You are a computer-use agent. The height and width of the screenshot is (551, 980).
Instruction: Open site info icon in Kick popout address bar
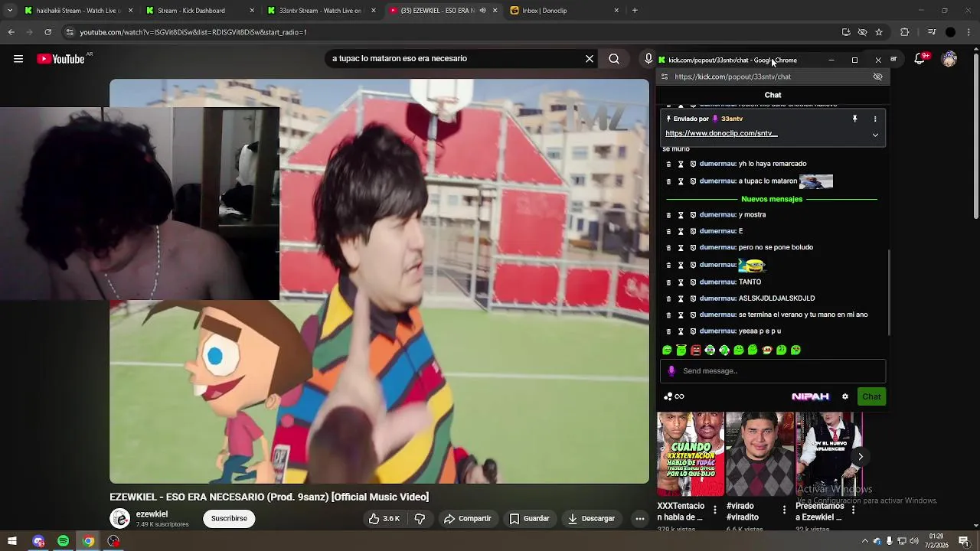pos(665,77)
